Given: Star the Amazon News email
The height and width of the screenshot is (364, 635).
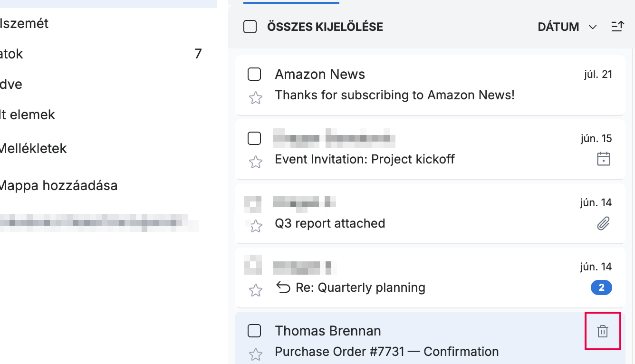Looking at the screenshot, I should (x=256, y=98).
